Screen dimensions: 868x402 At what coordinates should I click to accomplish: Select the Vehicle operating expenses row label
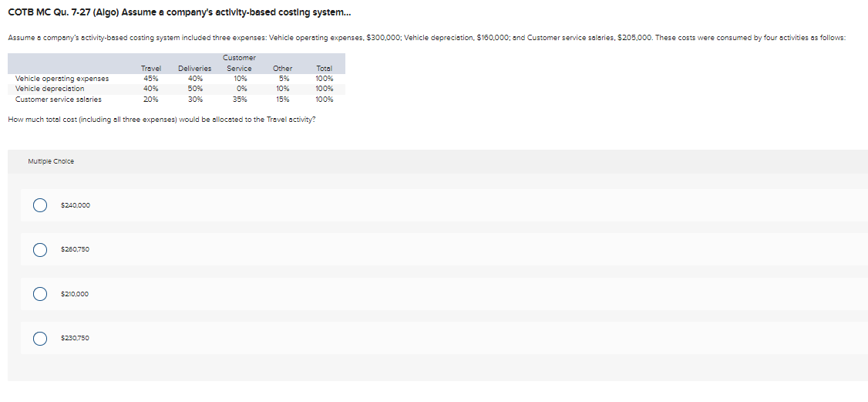62,78
